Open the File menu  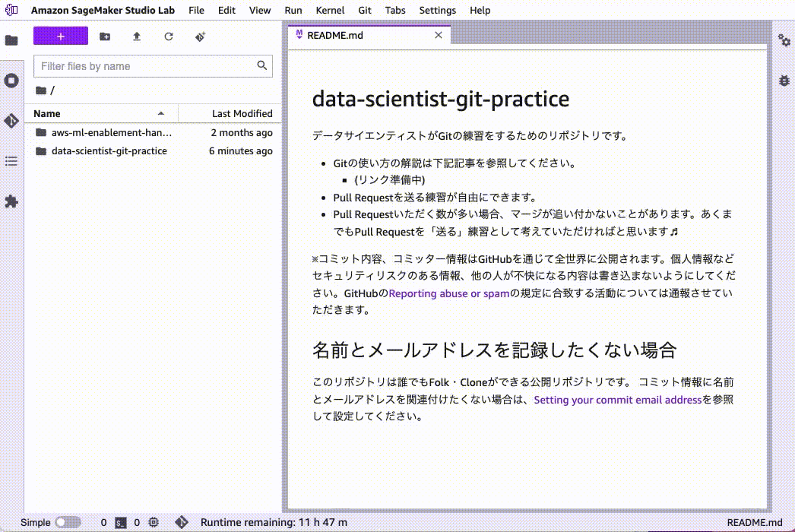[196, 10]
